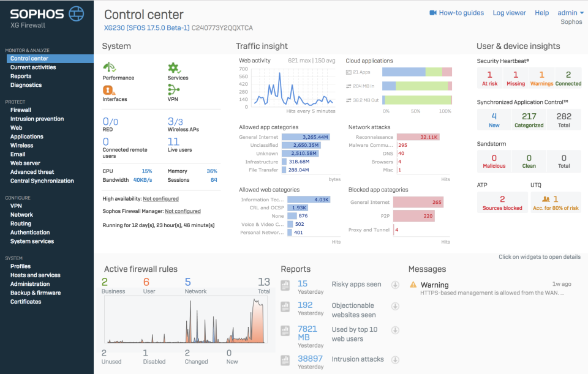Select System services under Configure

(x=32, y=241)
